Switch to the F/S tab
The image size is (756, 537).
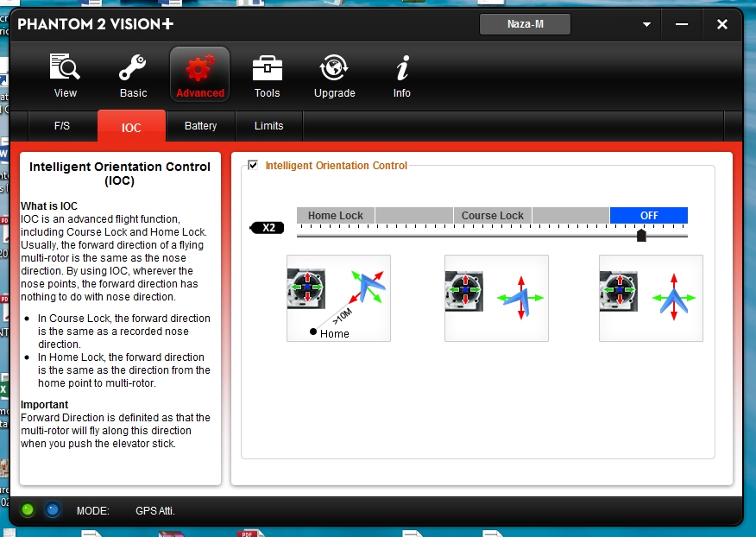coord(62,126)
